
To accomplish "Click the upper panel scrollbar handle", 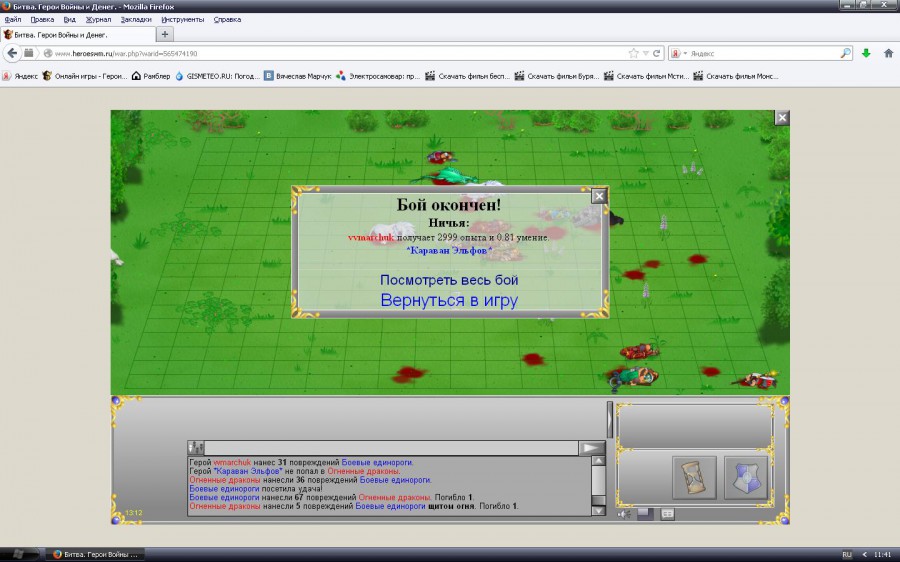I will (610, 420).
